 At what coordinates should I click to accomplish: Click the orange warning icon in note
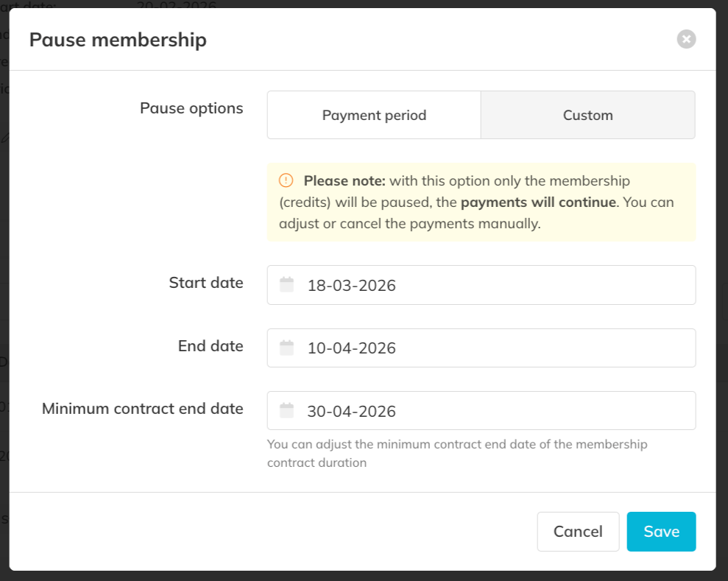coord(286,180)
